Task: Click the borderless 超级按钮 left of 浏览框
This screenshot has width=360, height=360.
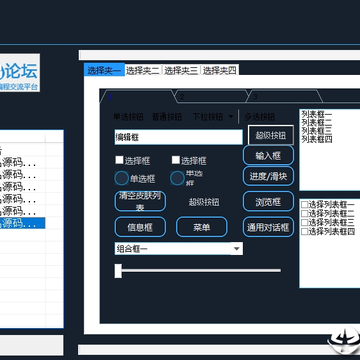Action: pos(204,202)
